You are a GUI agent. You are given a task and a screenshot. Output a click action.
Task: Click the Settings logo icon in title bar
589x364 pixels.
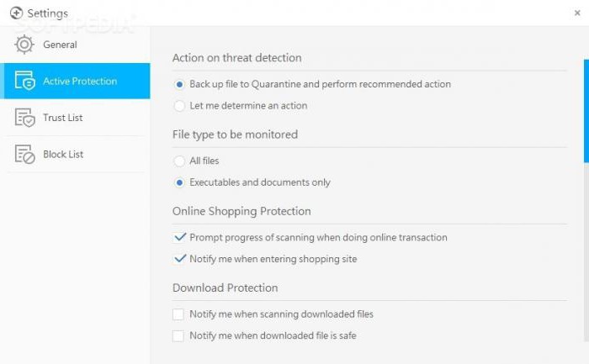click(x=15, y=13)
